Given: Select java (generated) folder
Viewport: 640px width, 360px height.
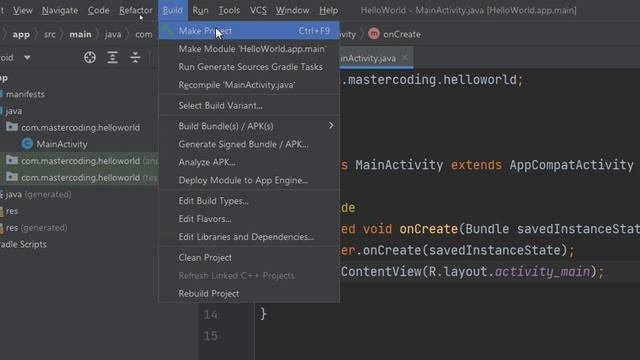Looking at the screenshot, I should [38, 195].
